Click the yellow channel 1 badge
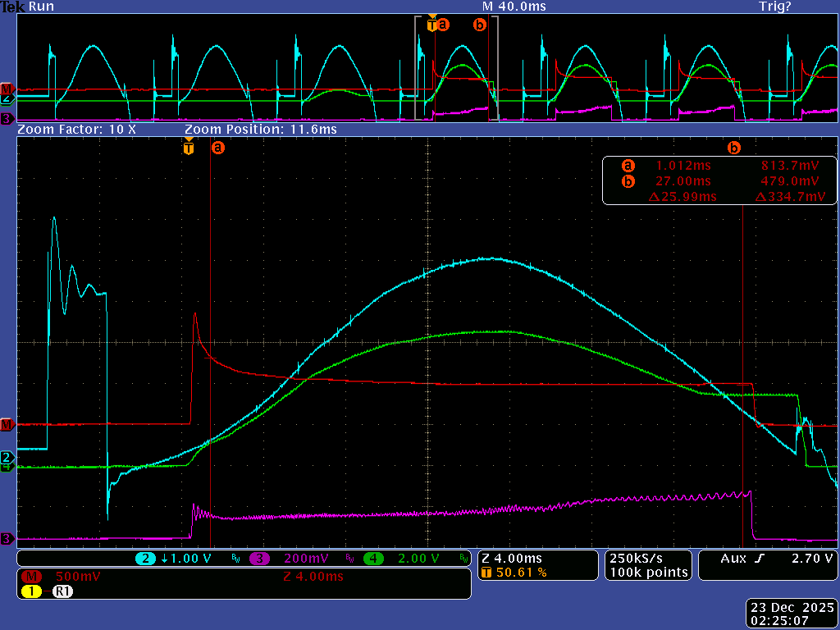840x630 pixels. [32, 591]
